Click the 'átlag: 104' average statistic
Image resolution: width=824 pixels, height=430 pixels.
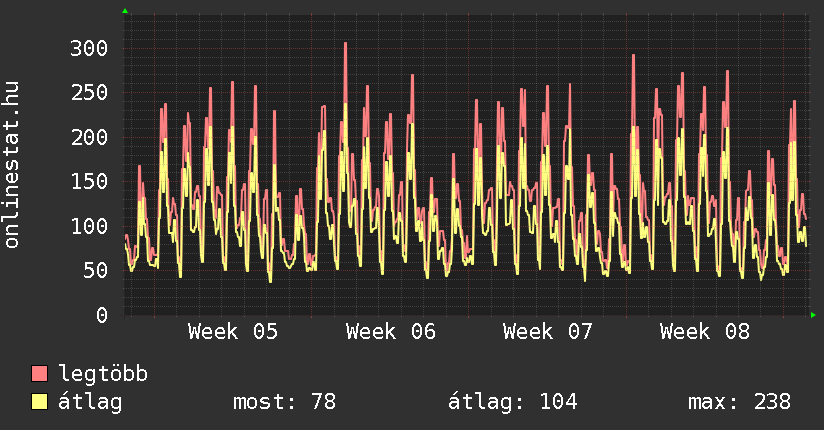point(513,402)
